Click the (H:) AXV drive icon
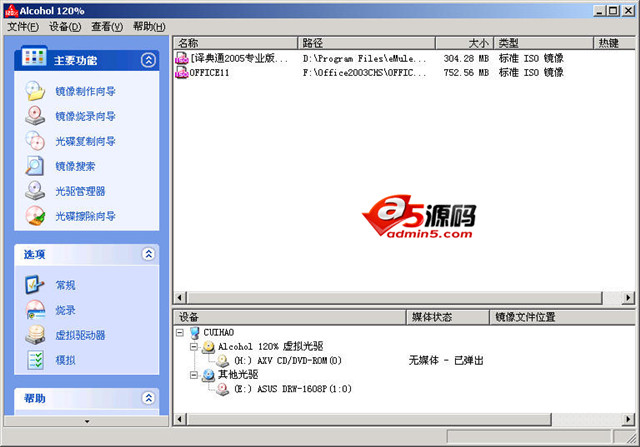 pyautogui.click(x=222, y=361)
